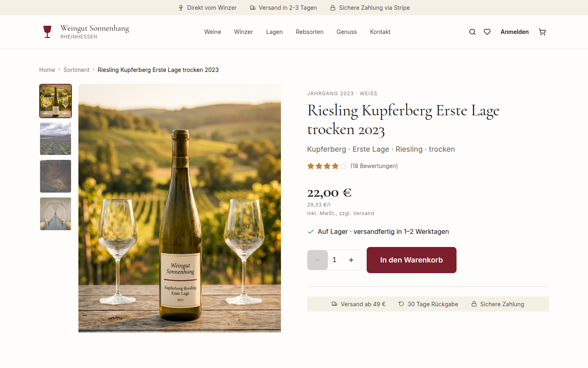Open the '(18 Bewertungen)' reviews link

(x=374, y=166)
